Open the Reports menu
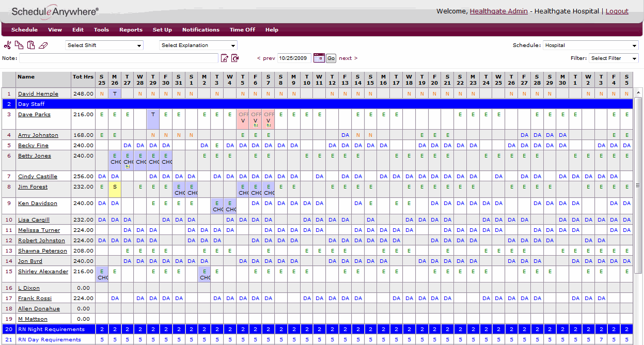This screenshot has height=345, width=644. [x=131, y=29]
